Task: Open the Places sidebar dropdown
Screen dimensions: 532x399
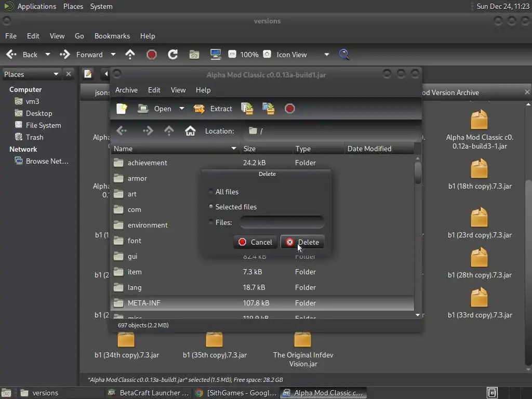Action: click(x=56, y=74)
